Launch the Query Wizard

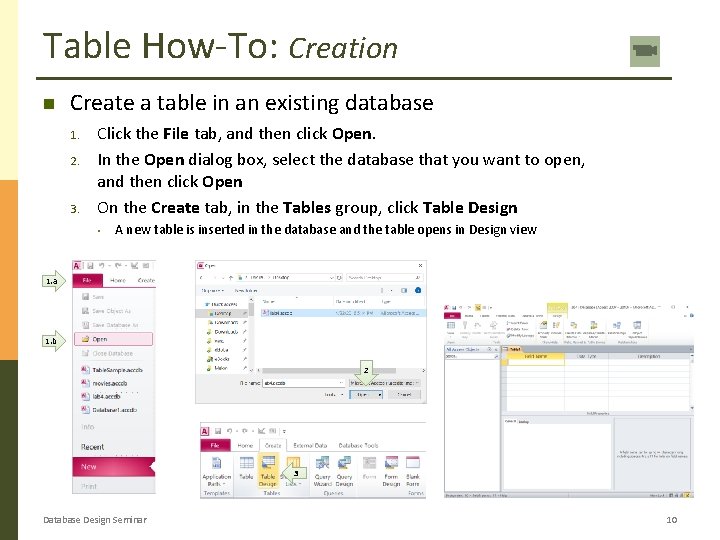pos(322,471)
